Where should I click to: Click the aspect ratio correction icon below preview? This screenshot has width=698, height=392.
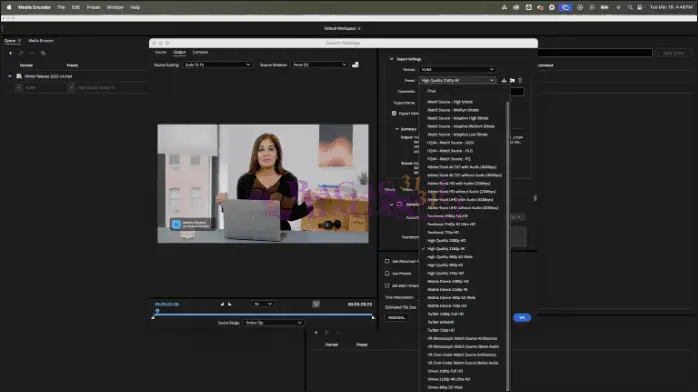point(316,304)
